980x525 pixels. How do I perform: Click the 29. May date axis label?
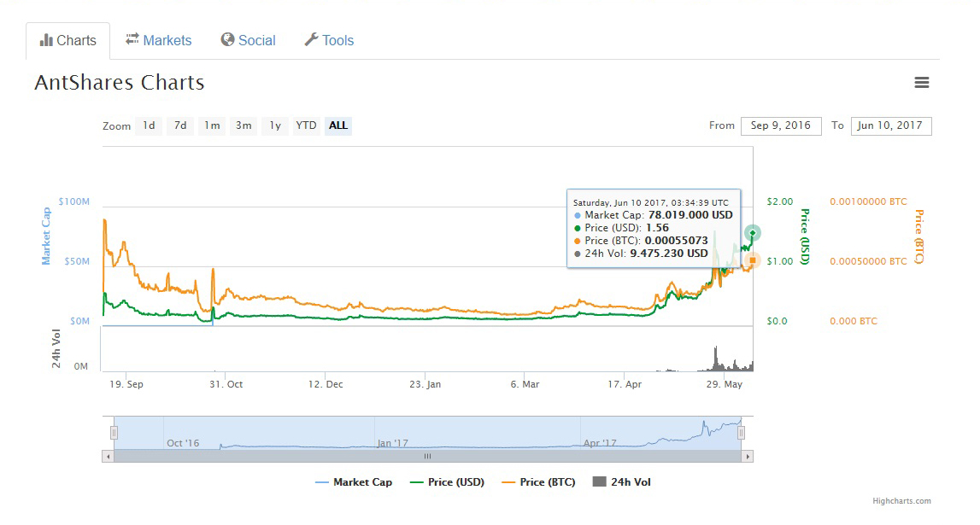click(725, 384)
